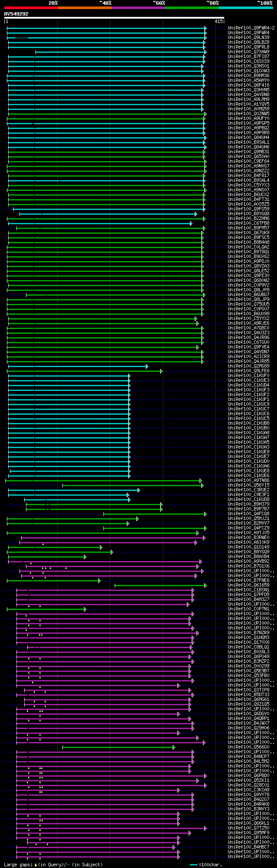Click the red 20% identity legend segment

[31, 7]
